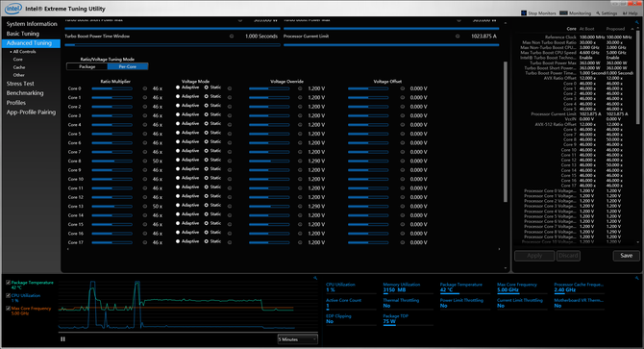Go to Benchmarking section
This screenshot has width=644, height=349.
click(25, 93)
